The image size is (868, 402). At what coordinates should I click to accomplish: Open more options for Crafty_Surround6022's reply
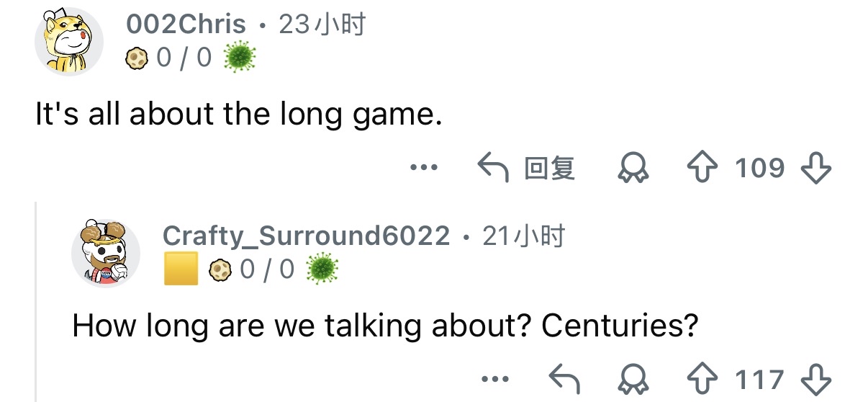tap(495, 379)
